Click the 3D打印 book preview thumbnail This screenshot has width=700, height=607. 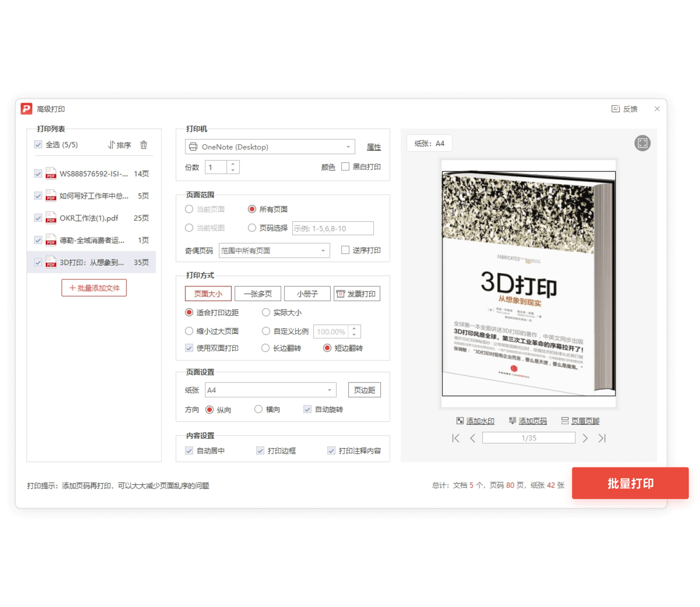click(x=529, y=284)
